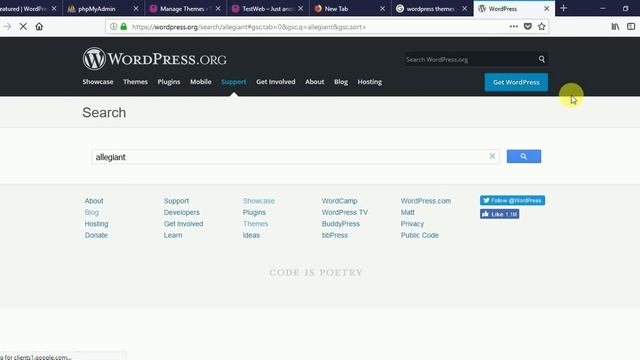640x360 pixels.
Task: Stop loading the page in the toolbar
Action: tap(23, 27)
